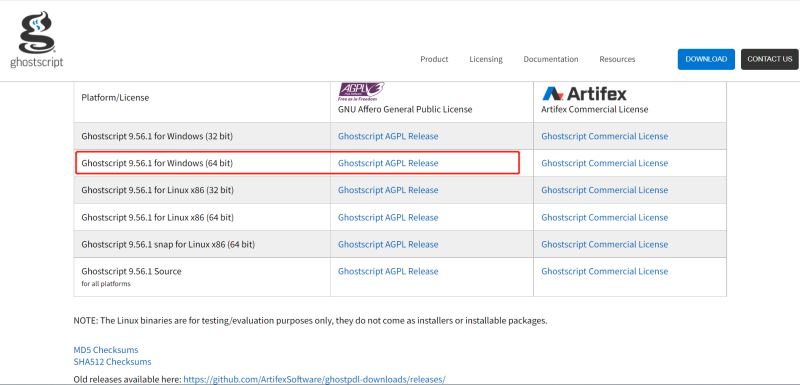Open Commercial License for Windows 64 bit

click(x=605, y=163)
